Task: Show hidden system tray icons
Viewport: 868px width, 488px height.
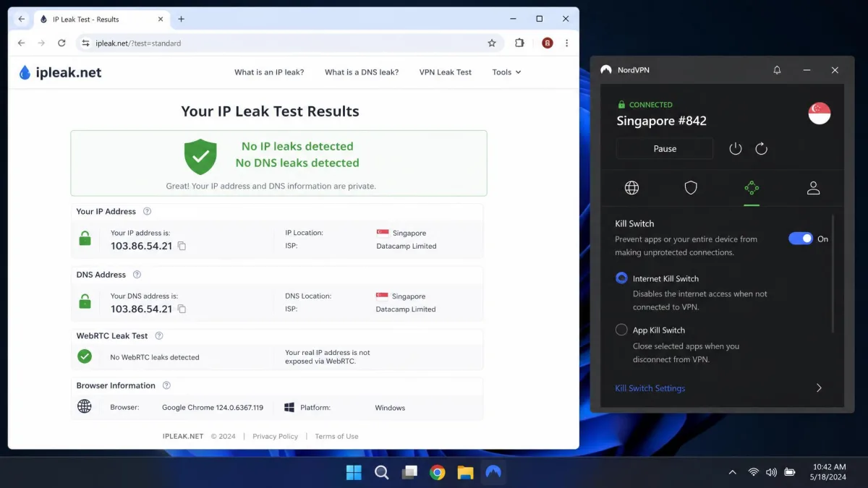Action: [x=732, y=472]
